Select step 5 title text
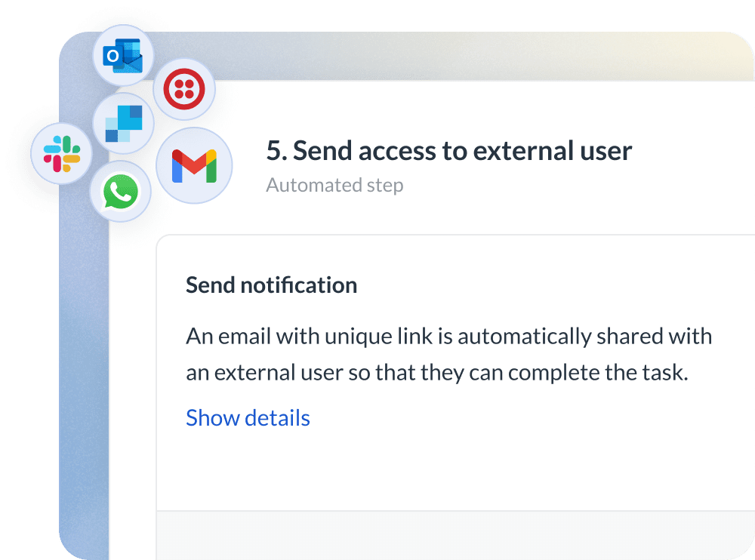755x560 pixels. click(450, 151)
